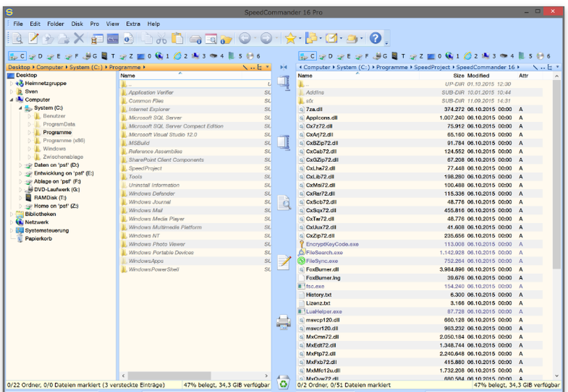Open the dropdown arrow next to Back button

tap(254, 38)
